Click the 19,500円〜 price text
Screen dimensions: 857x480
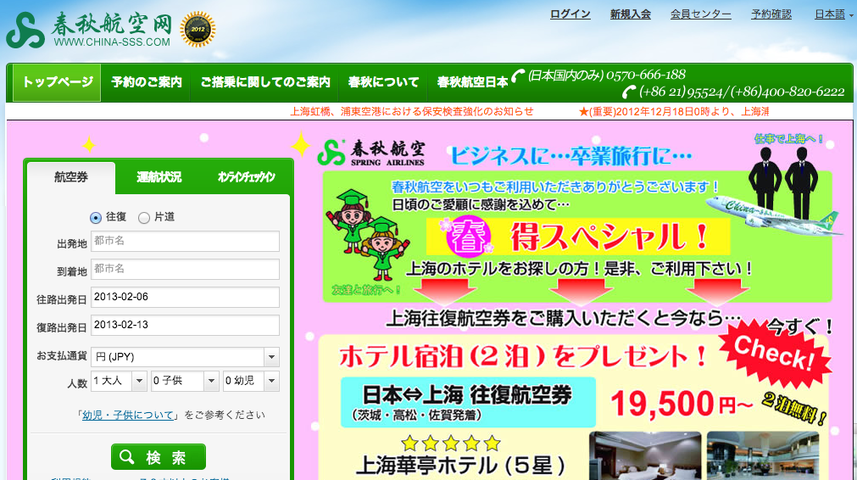[x=681, y=403]
